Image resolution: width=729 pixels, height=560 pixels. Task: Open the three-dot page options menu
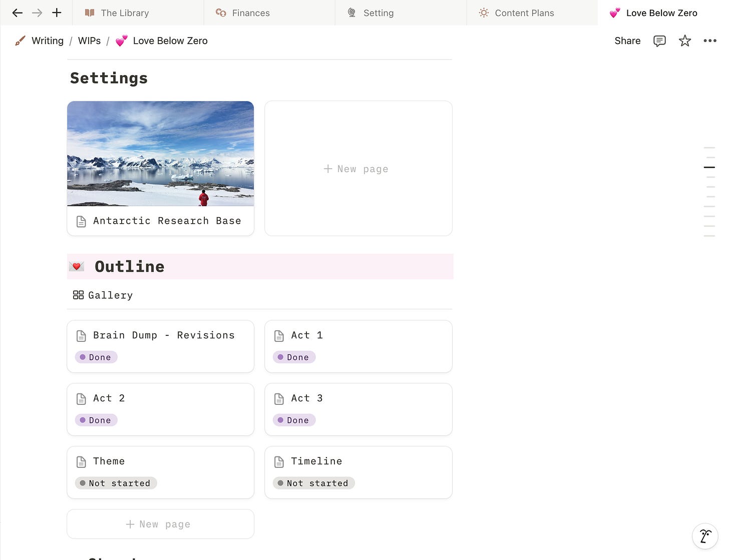[x=710, y=41]
